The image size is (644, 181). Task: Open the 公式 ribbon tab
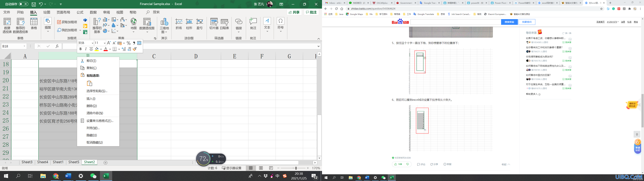(x=80, y=12)
